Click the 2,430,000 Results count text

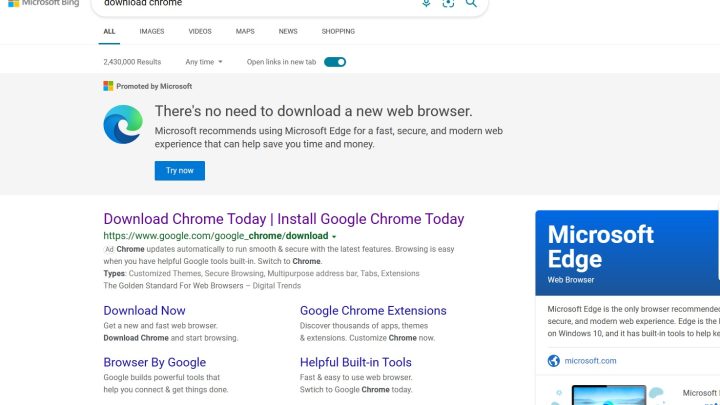(x=132, y=62)
